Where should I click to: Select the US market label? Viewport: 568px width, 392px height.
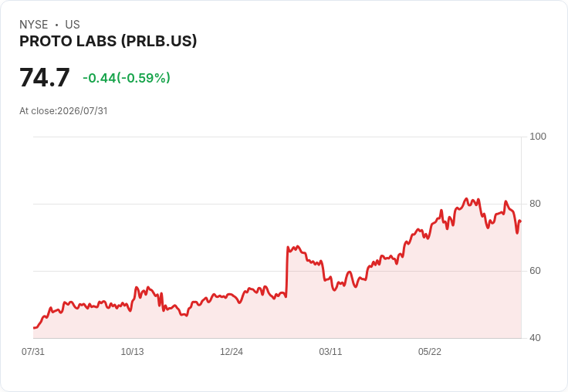point(73,25)
